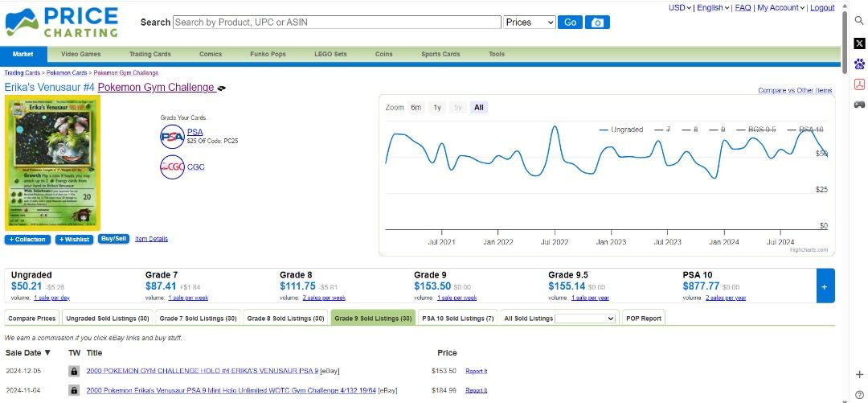Open the PDF sidebar icon

pos(859,84)
